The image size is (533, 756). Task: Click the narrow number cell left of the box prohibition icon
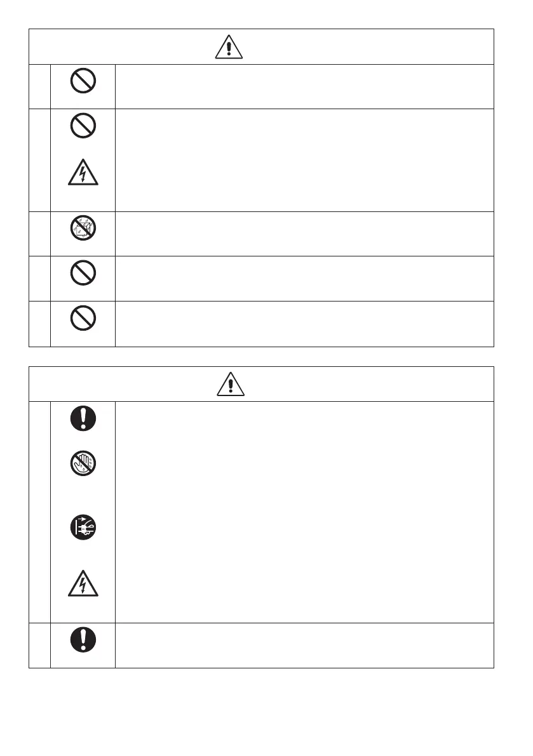39,234
